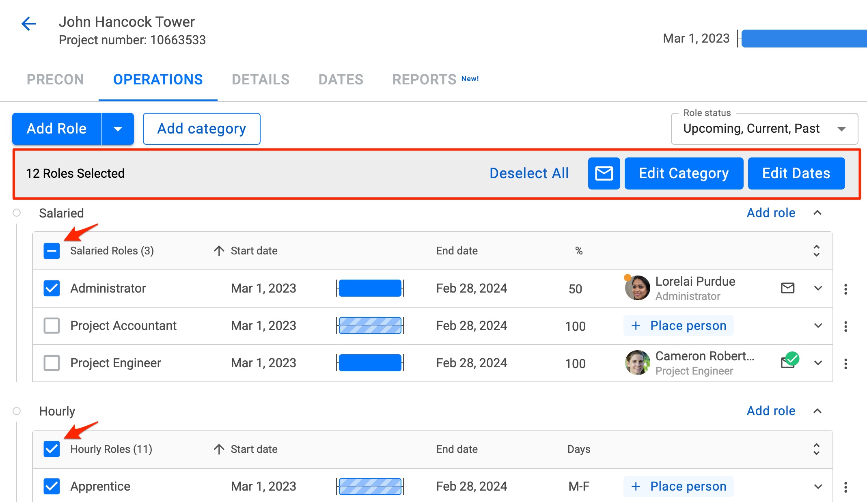Open email for selected roles via envelope icon
Image resolution: width=867 pixels, height=504 pixels.
click(x=604, y=173)
